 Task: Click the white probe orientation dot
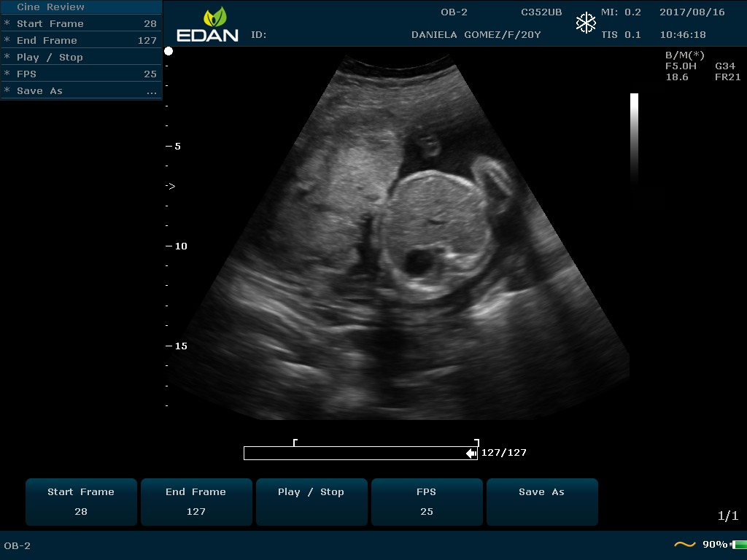click(169, 51)
